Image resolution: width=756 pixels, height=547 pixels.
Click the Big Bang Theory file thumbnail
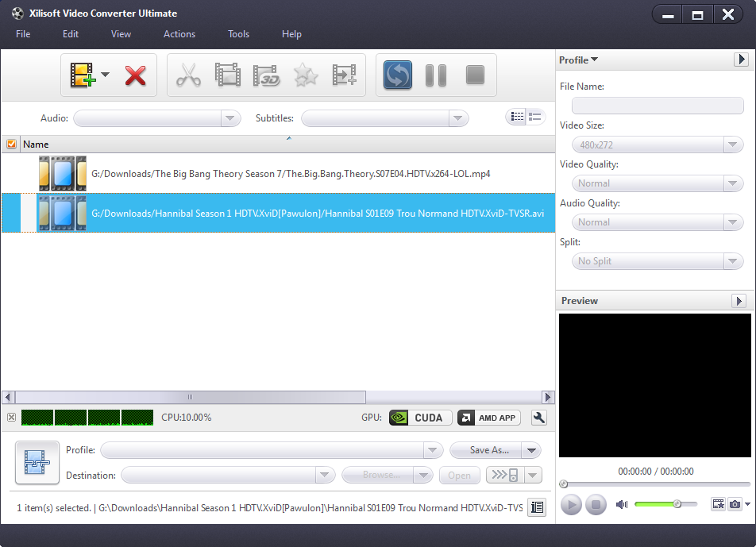(x=63, y=174)
